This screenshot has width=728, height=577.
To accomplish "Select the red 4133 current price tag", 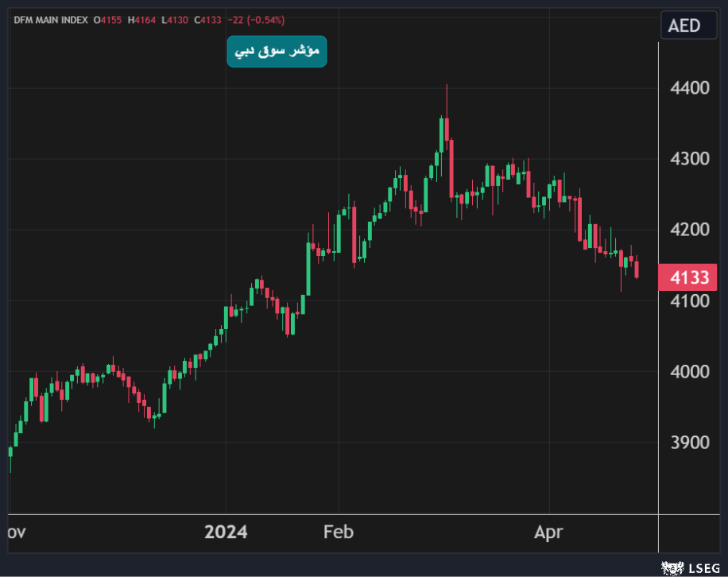I will pyautogui.click(x=688, y=277).
